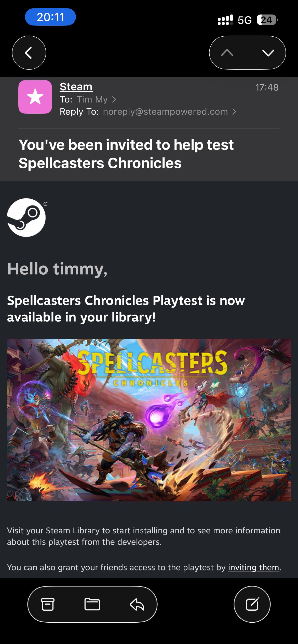Viewport: 298px width, 644px height.
Task: Tap the pink star sender avatar
Action: tap(35, 97)
